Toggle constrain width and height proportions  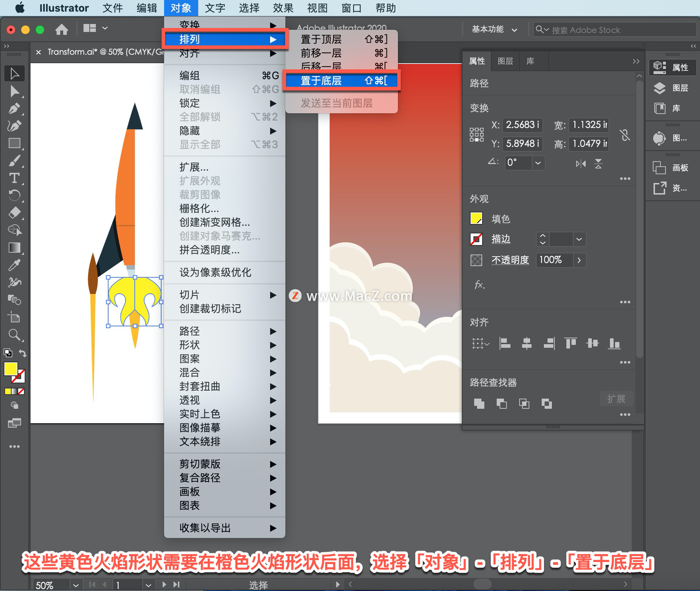(x=625, y=135)
